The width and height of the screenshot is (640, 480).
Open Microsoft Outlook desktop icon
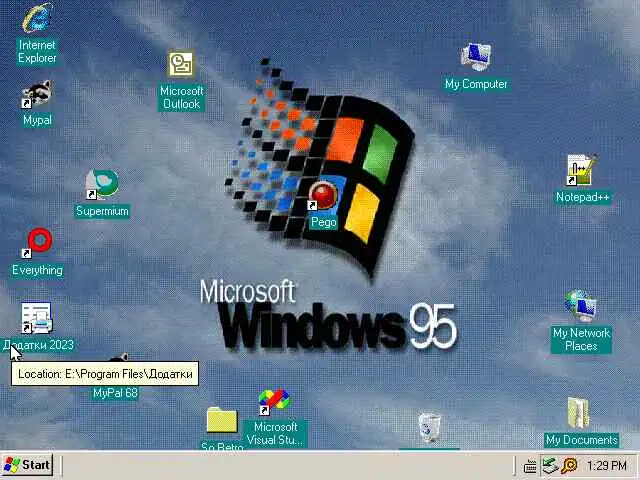tap(181, 64)
